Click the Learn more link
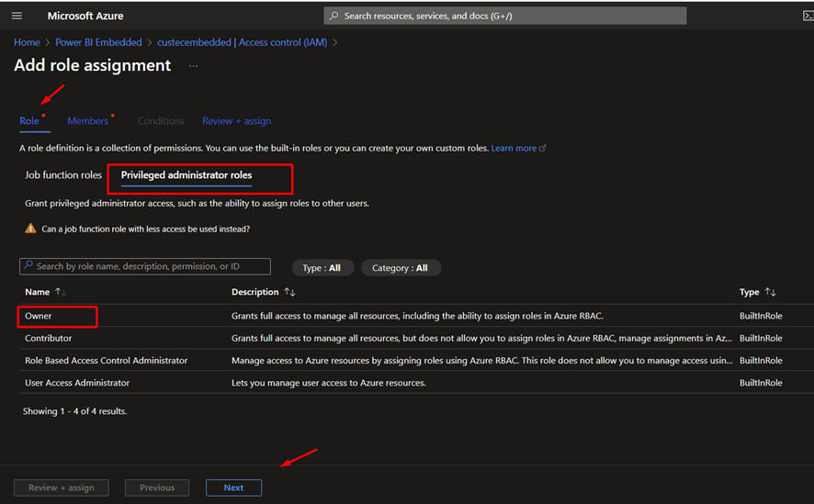814x504 pixels. 514,149
